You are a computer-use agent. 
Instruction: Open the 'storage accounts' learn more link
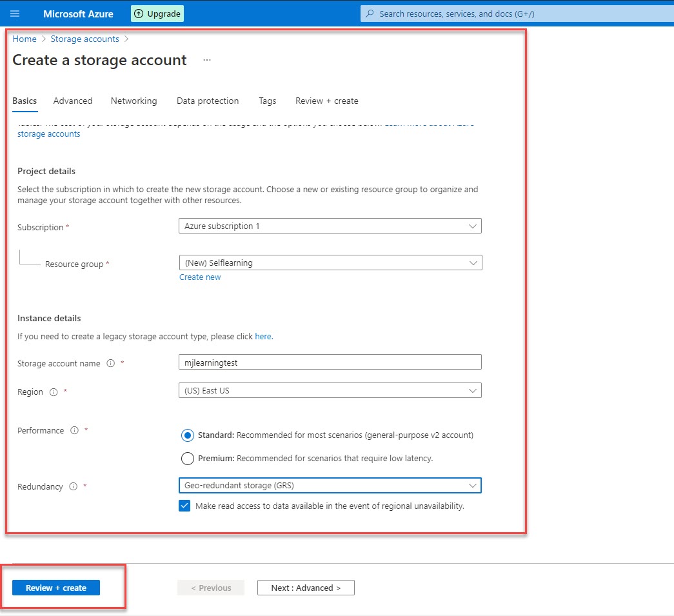tap(48, 134)
